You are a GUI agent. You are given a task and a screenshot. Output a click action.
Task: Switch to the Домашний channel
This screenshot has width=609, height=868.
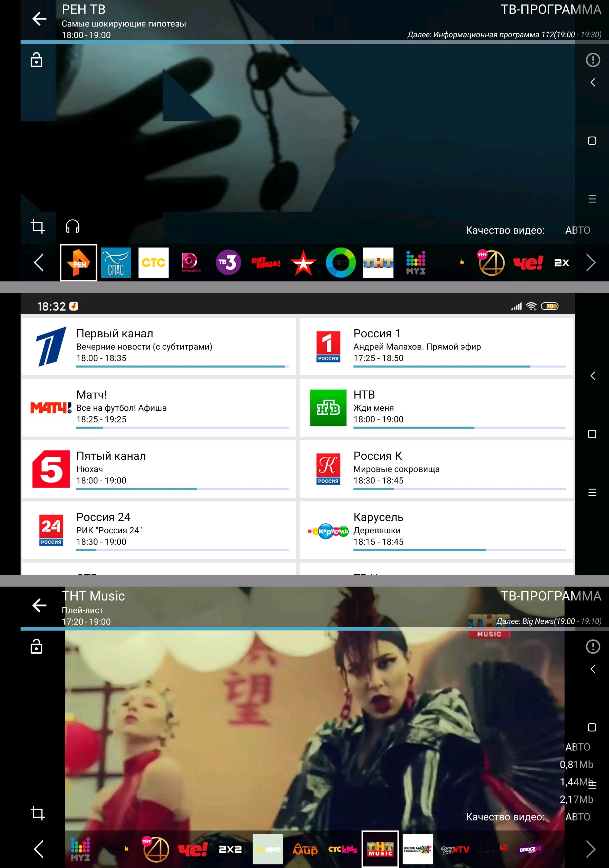191,262
